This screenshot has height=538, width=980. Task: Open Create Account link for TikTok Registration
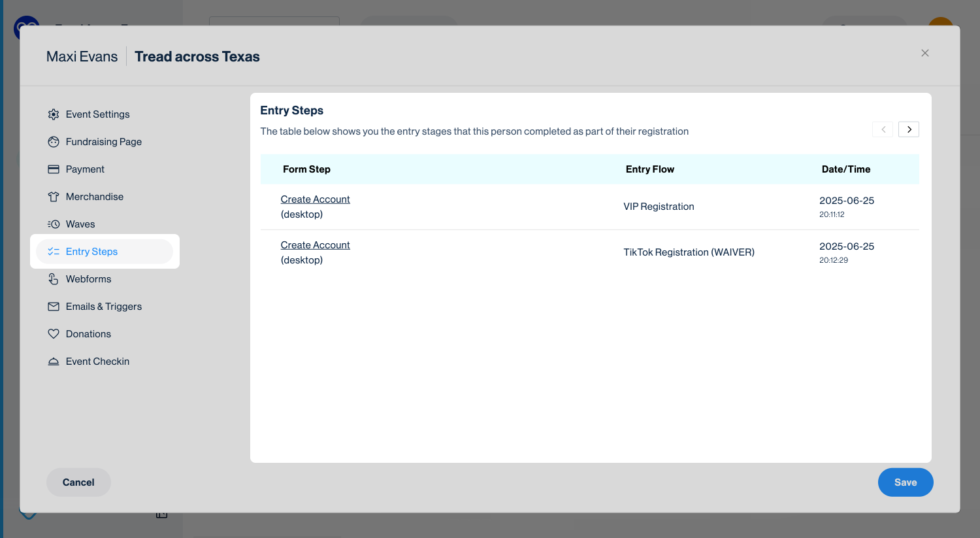tap(315, 245)
